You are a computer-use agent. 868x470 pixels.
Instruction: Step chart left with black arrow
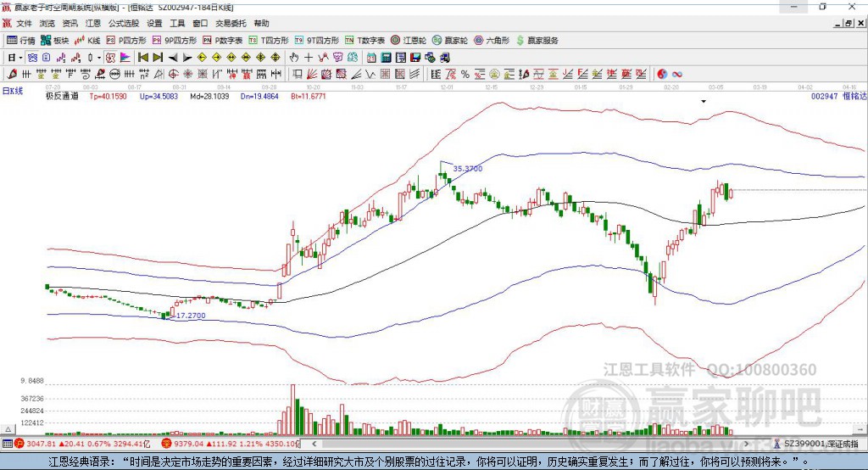click(x=173, y=58)
